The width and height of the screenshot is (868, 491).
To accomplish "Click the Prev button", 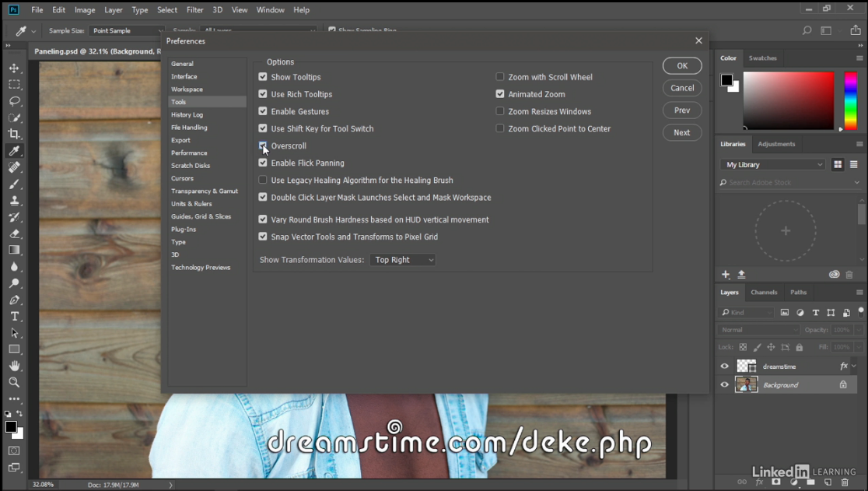I will (682, 110).
